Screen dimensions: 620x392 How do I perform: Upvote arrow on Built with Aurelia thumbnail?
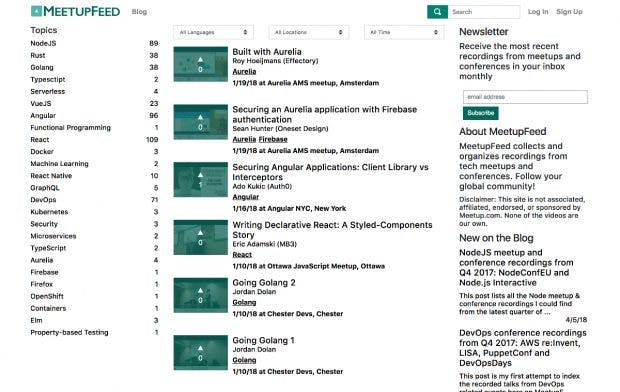tap(200, 59)
